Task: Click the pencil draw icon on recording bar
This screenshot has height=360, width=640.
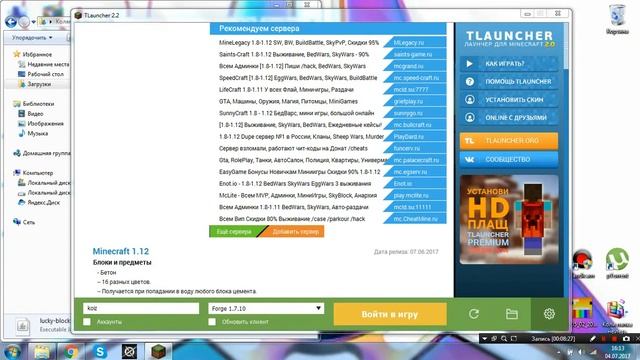Action: click(593, 339)
